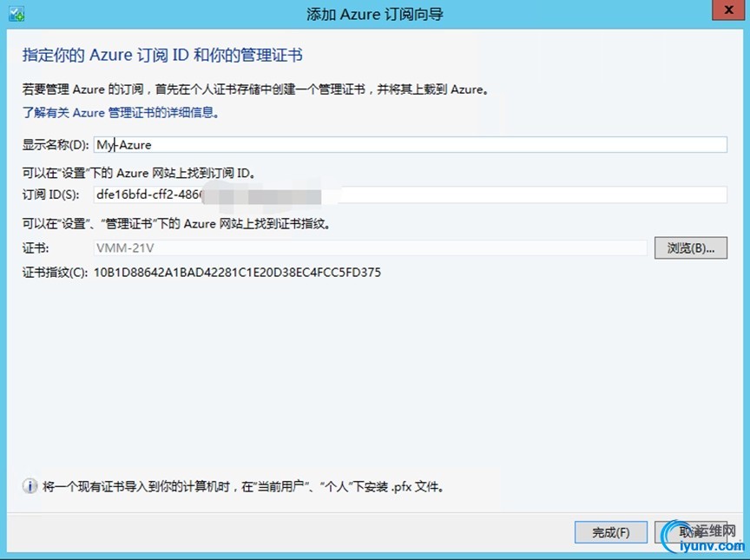
Task: Click the heading 指定你的 Azure 订阅 ID 和你的管理证书
Action: pos(162,55)
